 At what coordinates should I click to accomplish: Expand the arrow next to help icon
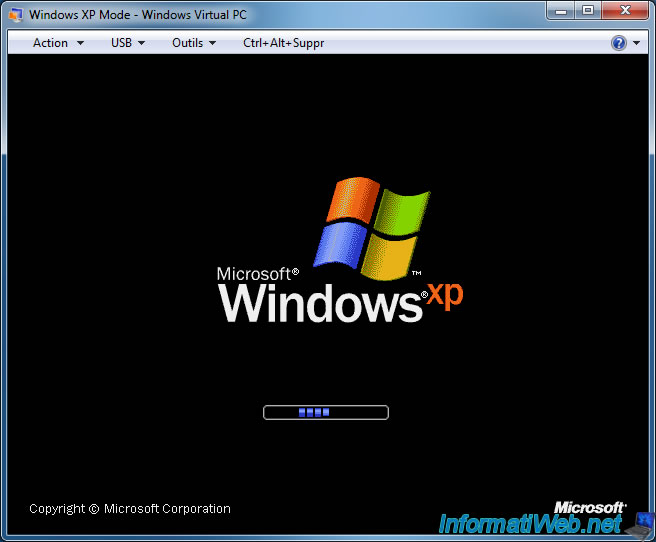(x=636, y=43)
